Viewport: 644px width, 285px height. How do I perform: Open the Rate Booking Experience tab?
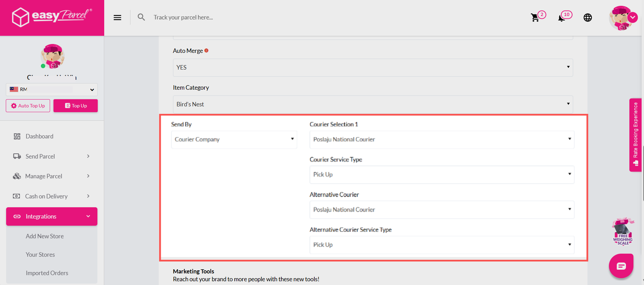coord(635,135)
